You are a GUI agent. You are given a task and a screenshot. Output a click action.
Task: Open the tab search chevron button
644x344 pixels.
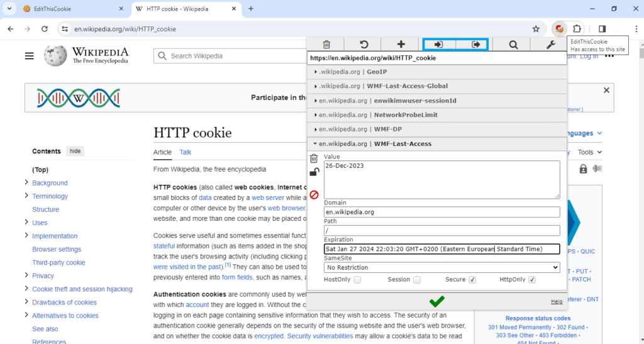coord(9,9)
